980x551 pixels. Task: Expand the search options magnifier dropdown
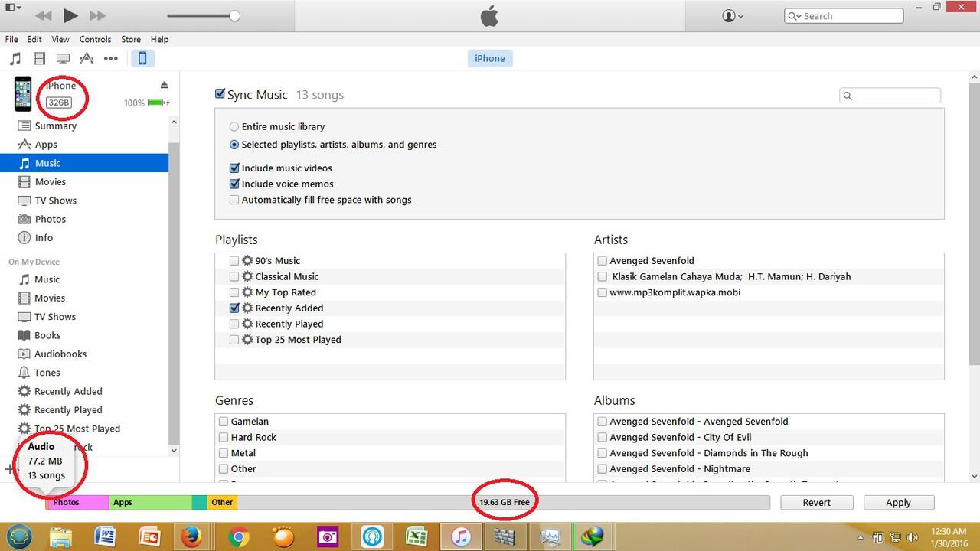click(x=795, y=16)
